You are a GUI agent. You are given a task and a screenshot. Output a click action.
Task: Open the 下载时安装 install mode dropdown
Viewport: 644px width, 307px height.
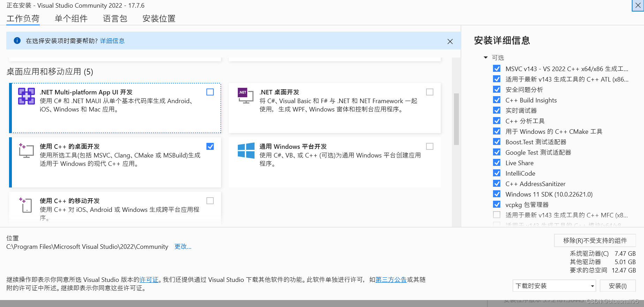click(x=554, y=286)
